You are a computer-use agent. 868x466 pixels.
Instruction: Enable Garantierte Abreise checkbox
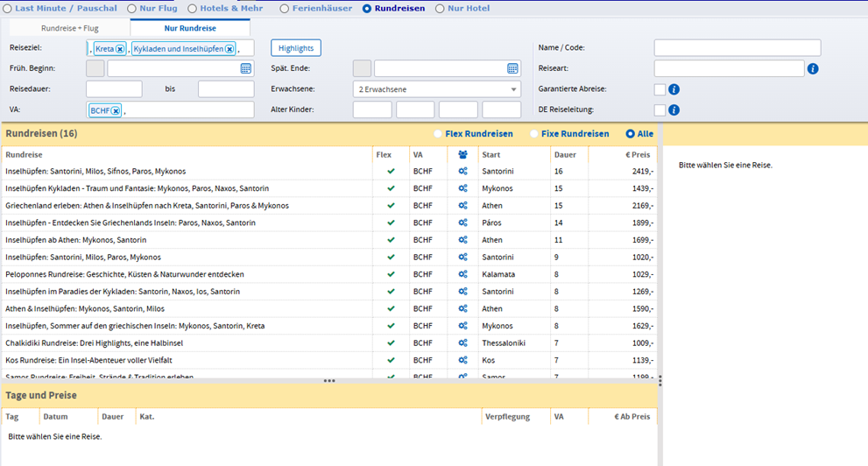(660, 89)
